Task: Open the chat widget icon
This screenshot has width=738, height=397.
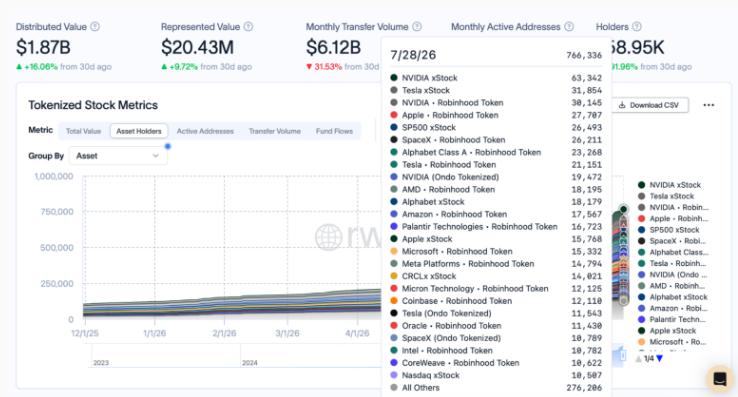Action: pos(720,379)
